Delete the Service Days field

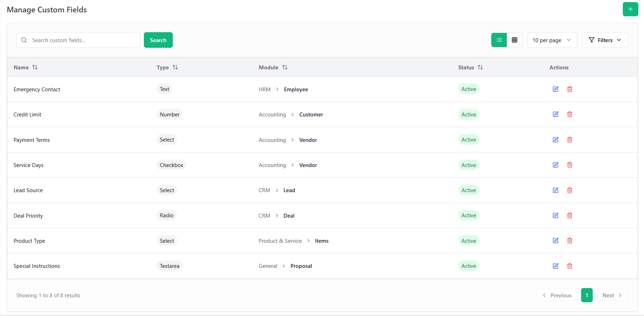pyautogui.click(x=570, y=165)
